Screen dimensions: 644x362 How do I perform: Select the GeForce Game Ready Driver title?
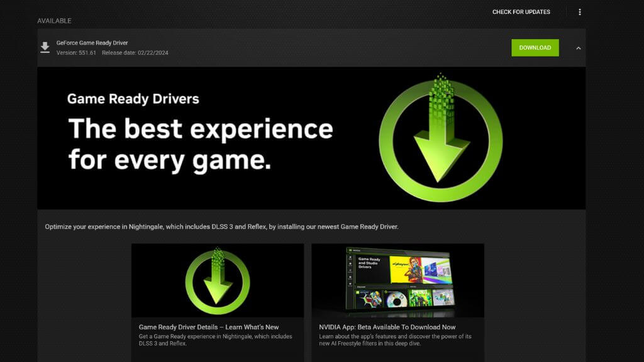92,43
